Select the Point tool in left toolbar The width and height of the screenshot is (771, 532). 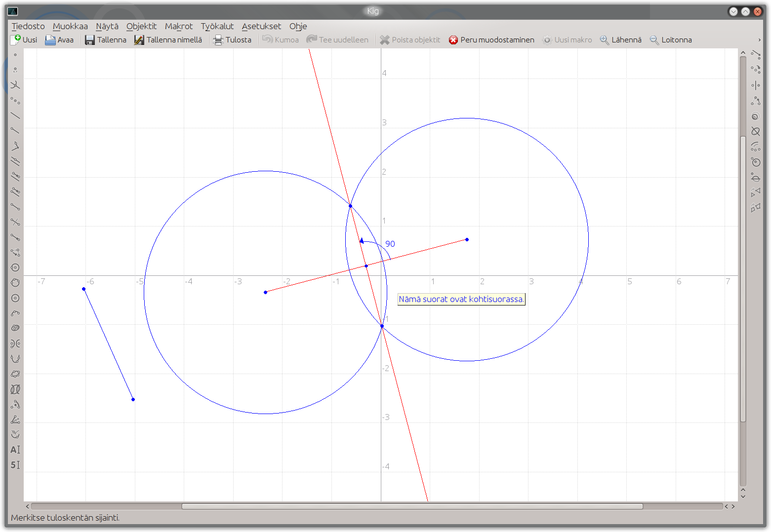point(15,55)
